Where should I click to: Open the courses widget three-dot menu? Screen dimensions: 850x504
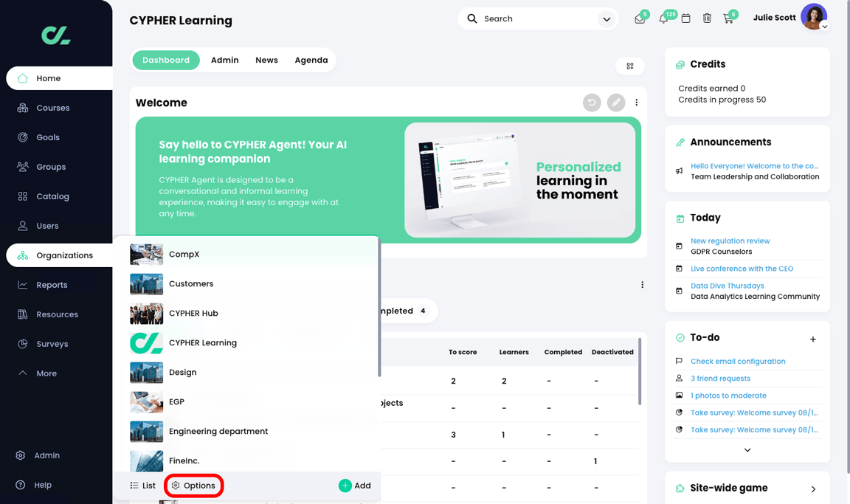pyautogui.click(x=643, y=285)
